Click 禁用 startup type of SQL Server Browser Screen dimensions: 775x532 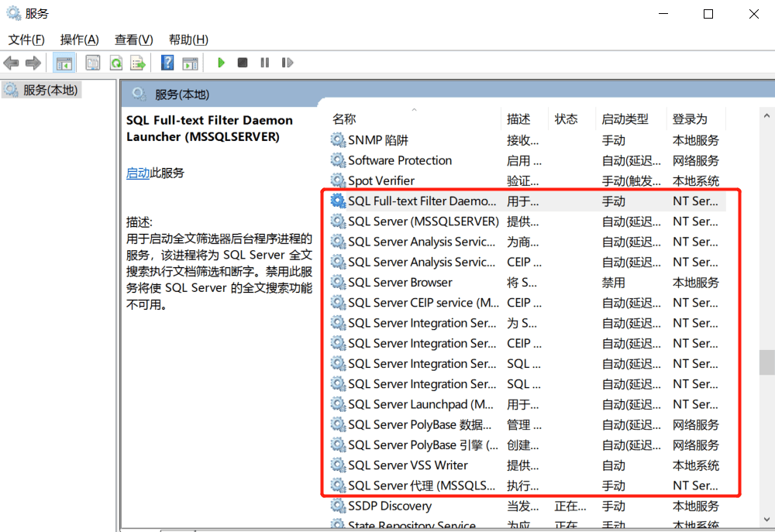click(x=613, y=283)
